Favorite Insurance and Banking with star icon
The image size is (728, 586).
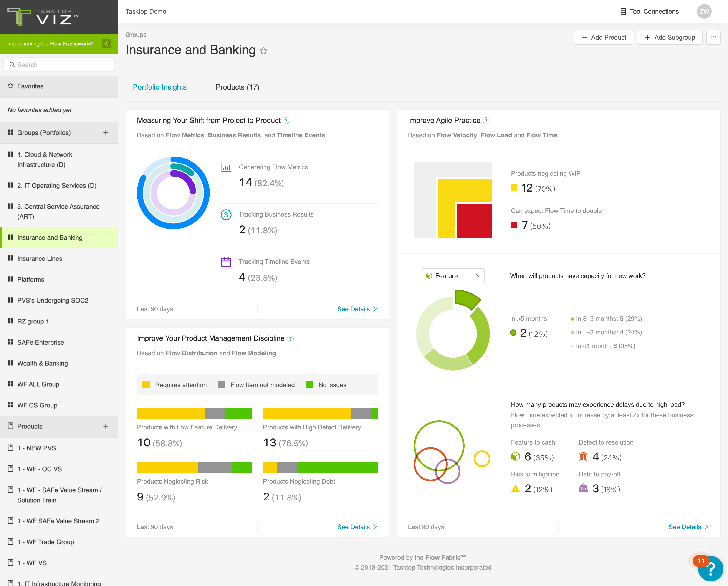pyautogui.click(x=263, y=51)
